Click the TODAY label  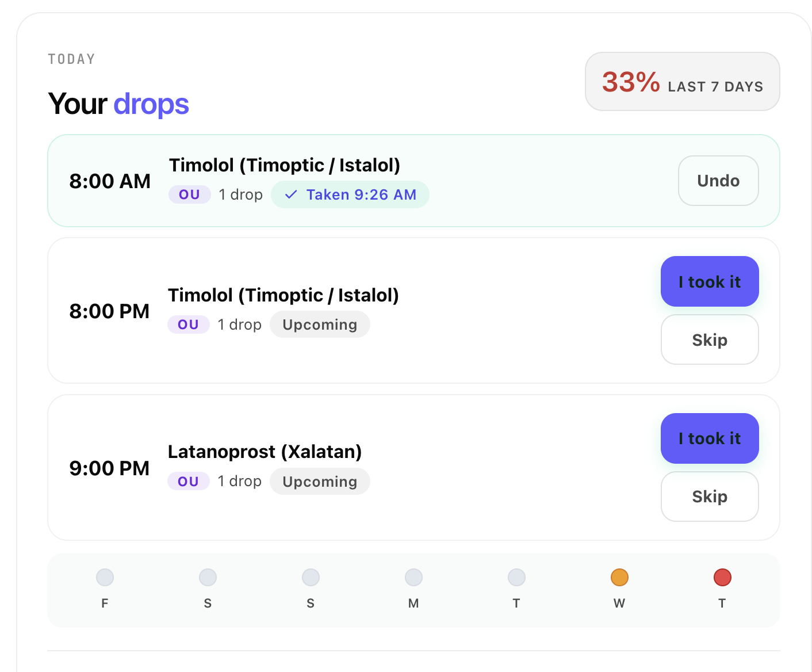coord(72,59)
